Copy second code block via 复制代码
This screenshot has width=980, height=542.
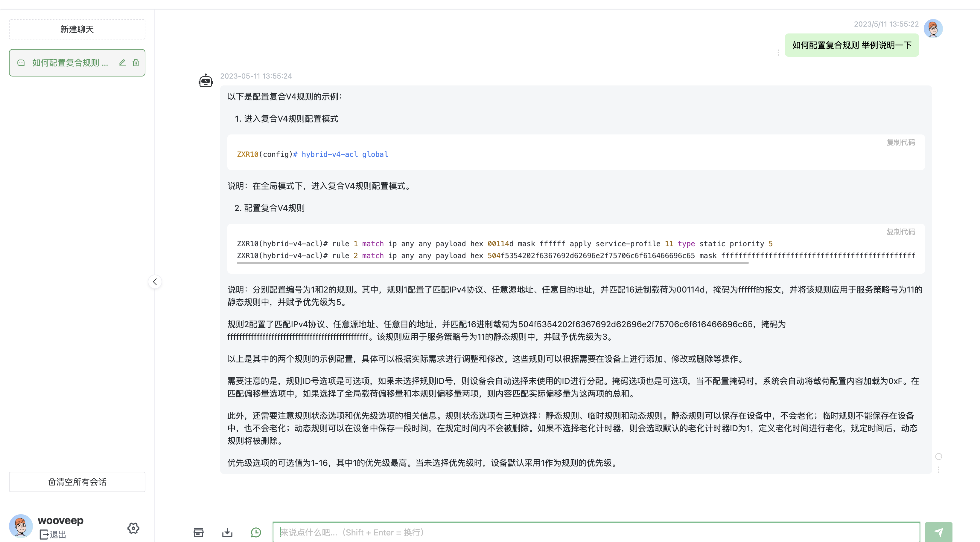pos(900,232)
